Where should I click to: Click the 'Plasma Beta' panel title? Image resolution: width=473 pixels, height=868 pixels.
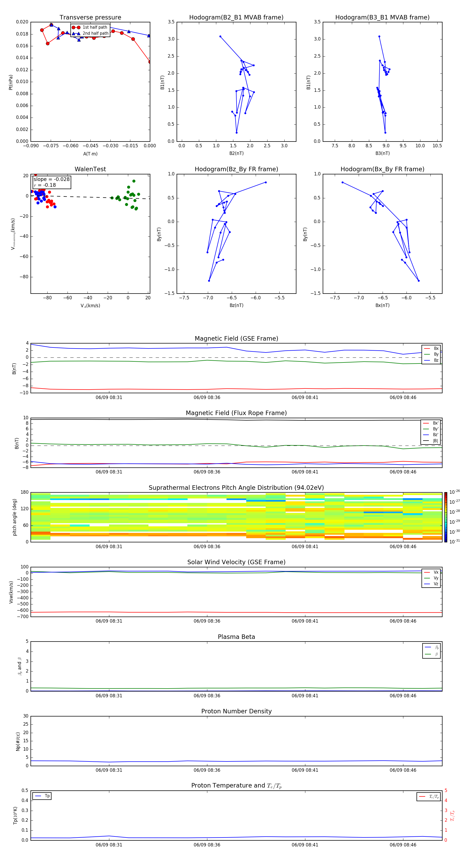click(236, 637)
